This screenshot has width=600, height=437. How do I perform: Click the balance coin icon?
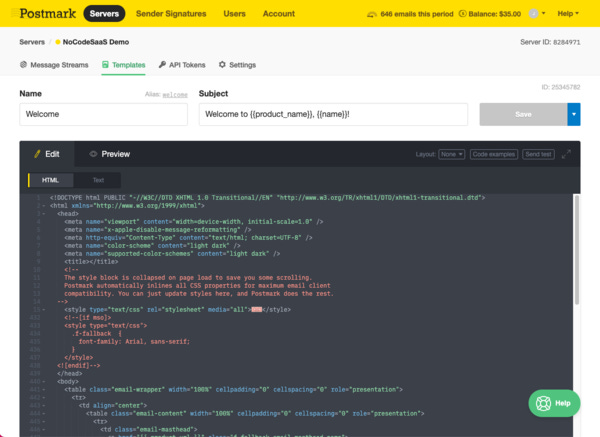tap(462, 14)
